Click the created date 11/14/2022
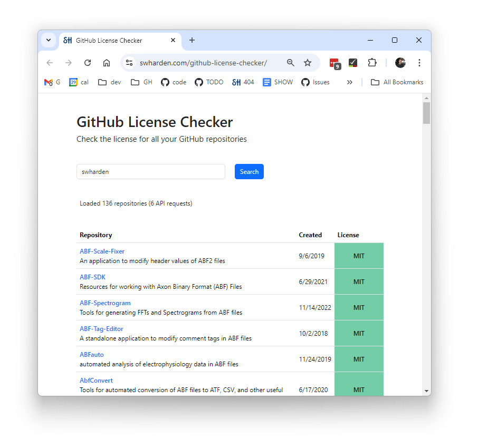 pyautogui.click(x=315, y=308)
